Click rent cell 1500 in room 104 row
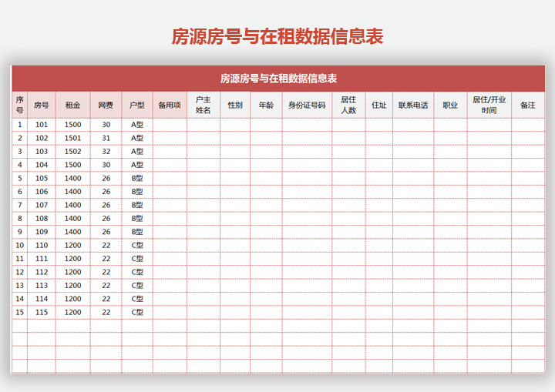Image resolution: width=555 pixels, height=392 pixels. (73, 165)
